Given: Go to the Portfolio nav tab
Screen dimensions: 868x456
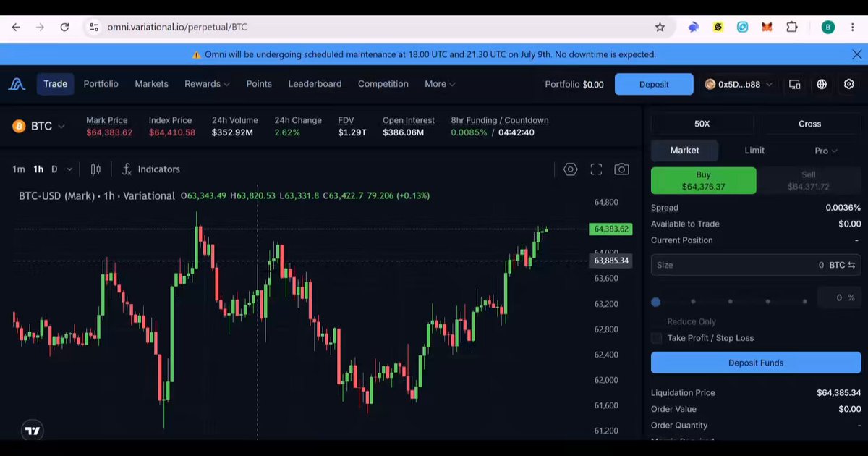Looking at the screenshot, I should (101, 84).
